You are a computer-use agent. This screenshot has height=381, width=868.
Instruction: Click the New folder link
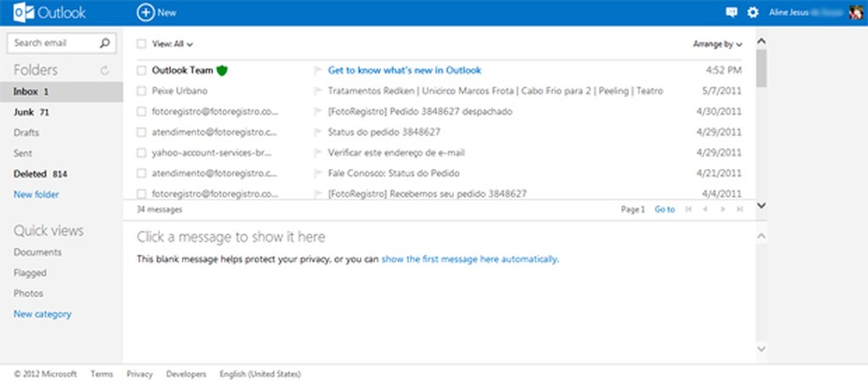36,194
